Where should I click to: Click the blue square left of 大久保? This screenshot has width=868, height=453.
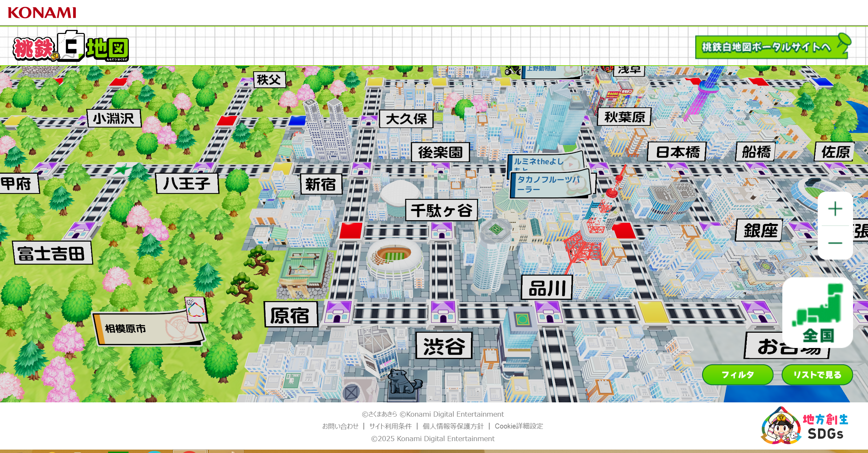(297, 120)
